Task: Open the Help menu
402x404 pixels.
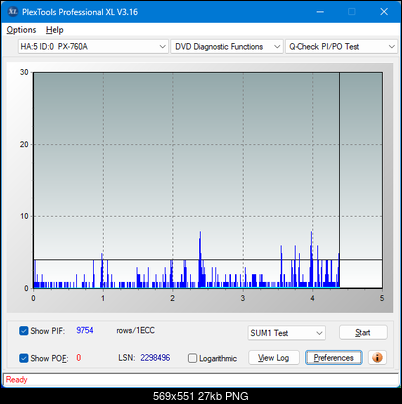Action: click(55, 30)
